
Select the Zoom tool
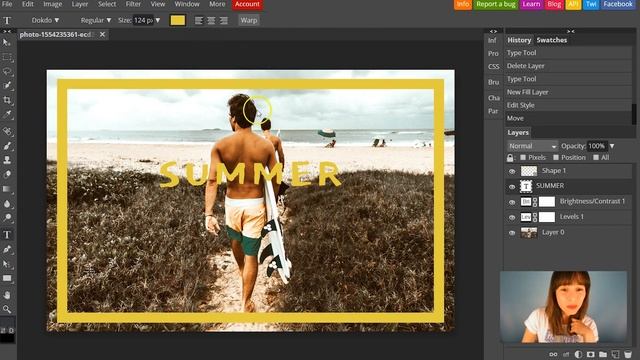click(x=7, y=309)
